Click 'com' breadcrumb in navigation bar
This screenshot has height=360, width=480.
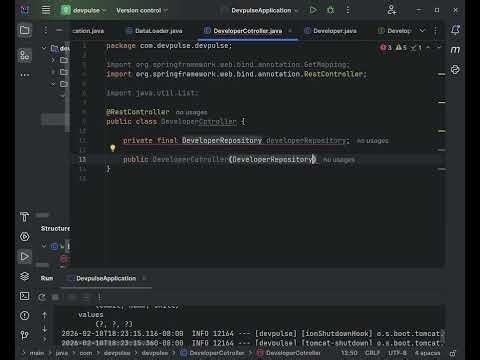coord(86,353)
